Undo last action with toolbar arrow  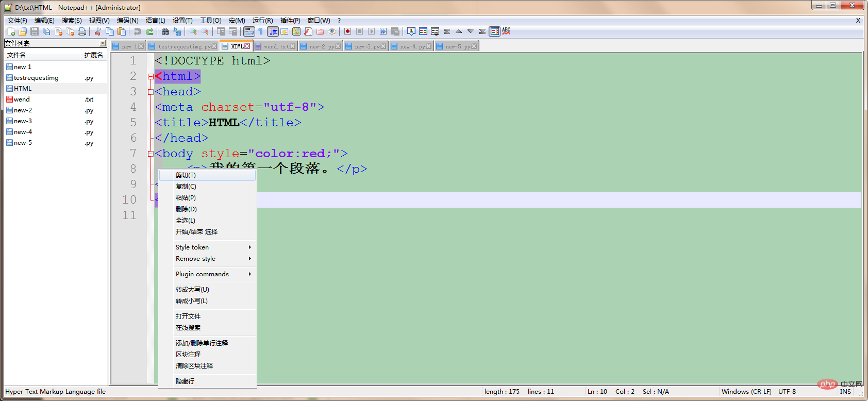click(138, 31)
